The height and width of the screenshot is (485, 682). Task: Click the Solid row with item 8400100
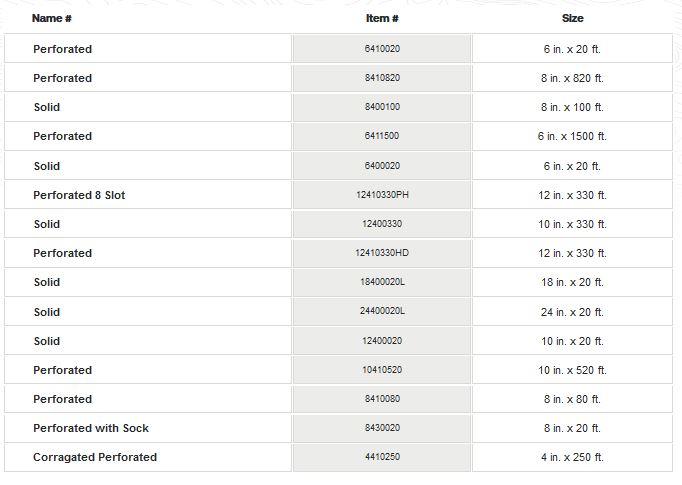tap(47, 107)
